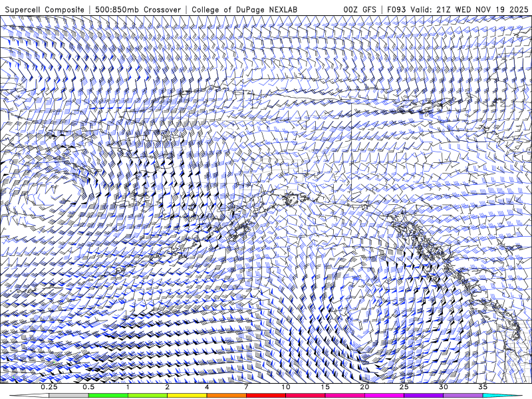Click the 7 legend tick label
532x399 pixels.
[246, 387]
